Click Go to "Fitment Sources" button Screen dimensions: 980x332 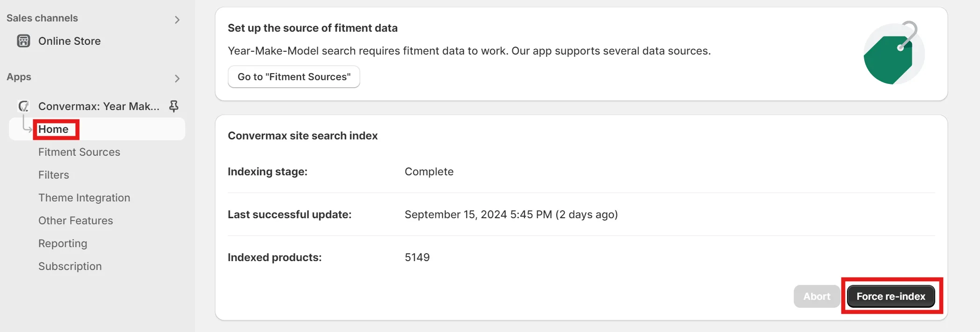(x=294, y=77)
